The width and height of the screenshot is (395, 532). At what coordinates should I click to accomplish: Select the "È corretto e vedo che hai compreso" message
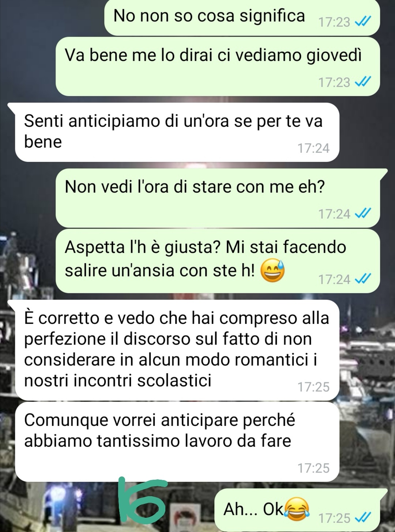coord(177,350)
